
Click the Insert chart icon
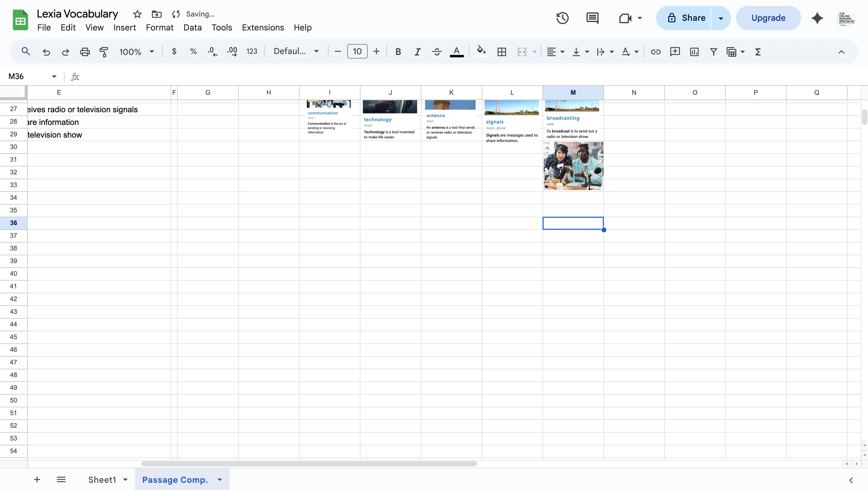click(x=694, y=51)
